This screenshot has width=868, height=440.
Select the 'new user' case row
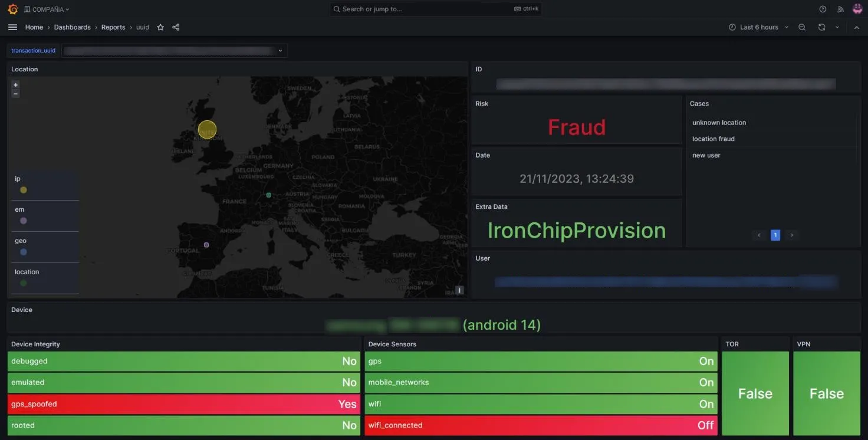[x=773, y=155]
